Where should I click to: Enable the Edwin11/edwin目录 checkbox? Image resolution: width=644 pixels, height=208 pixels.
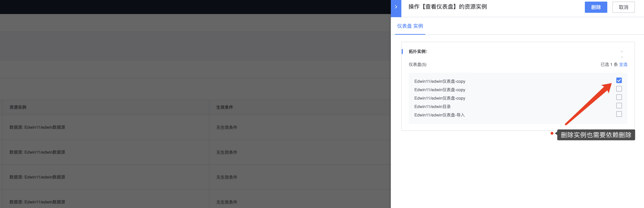point(619,105)
